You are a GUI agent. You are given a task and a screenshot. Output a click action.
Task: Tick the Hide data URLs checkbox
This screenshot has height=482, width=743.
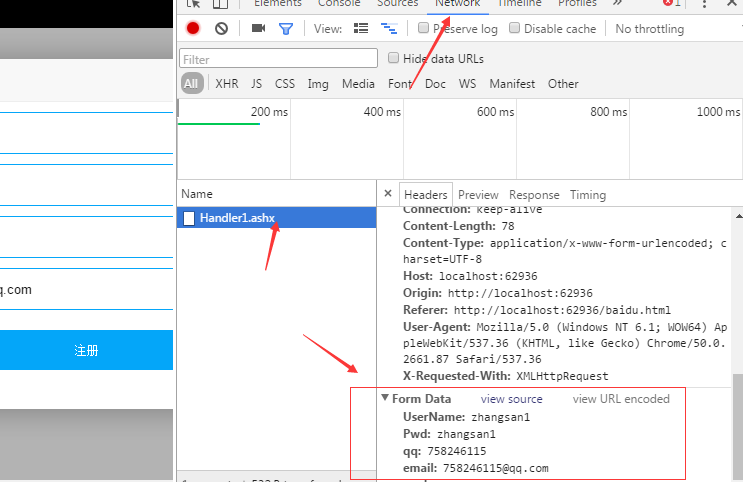click(x=394, y=58)
